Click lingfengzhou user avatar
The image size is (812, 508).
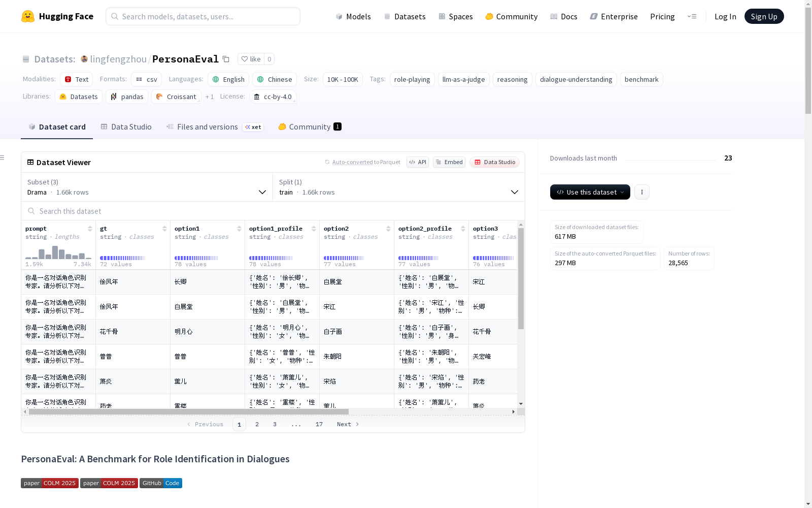84,59
